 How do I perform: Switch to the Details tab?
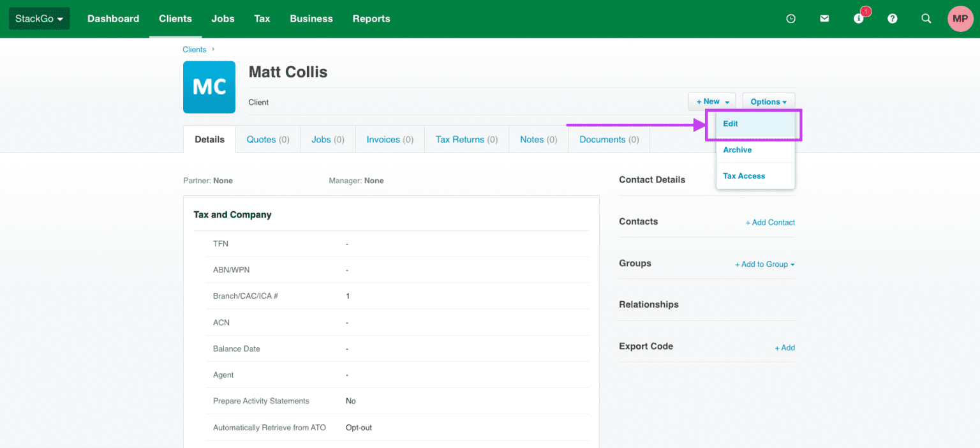click(210, 139)
